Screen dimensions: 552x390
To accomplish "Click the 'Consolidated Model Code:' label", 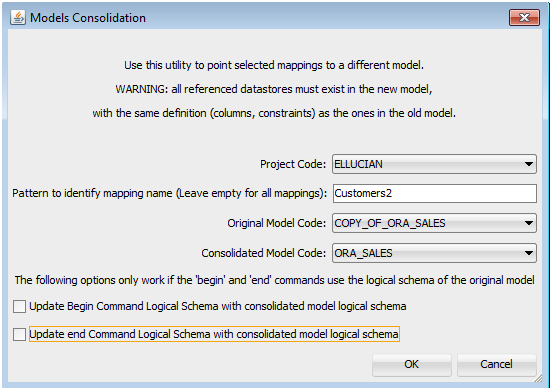I will coord(264,253).
